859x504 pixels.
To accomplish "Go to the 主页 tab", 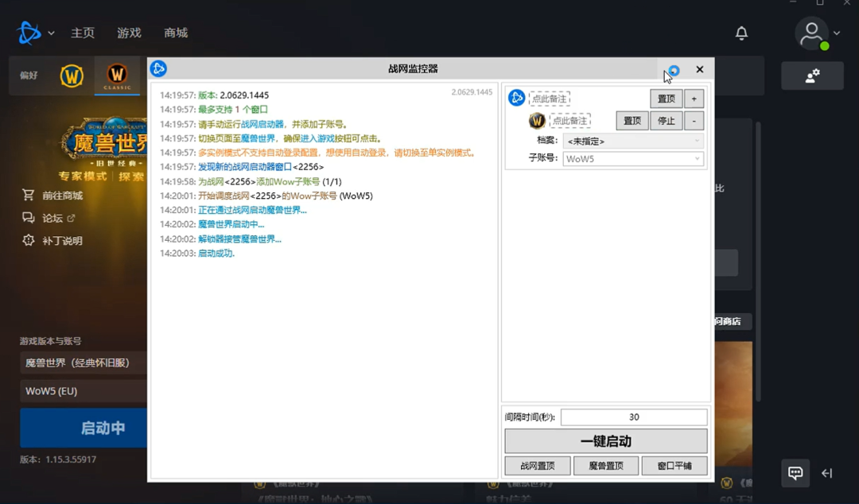I will tap(83, 33).
